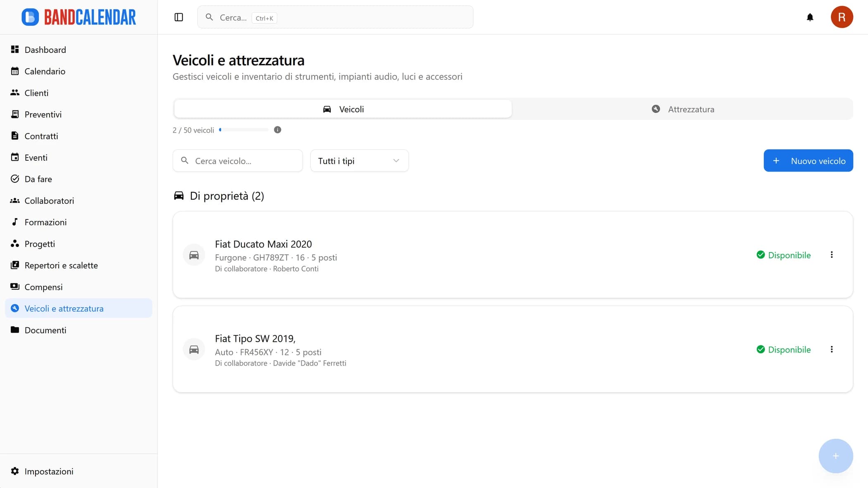
Task: Open the notifications bell
Action: tap(810, 17)
